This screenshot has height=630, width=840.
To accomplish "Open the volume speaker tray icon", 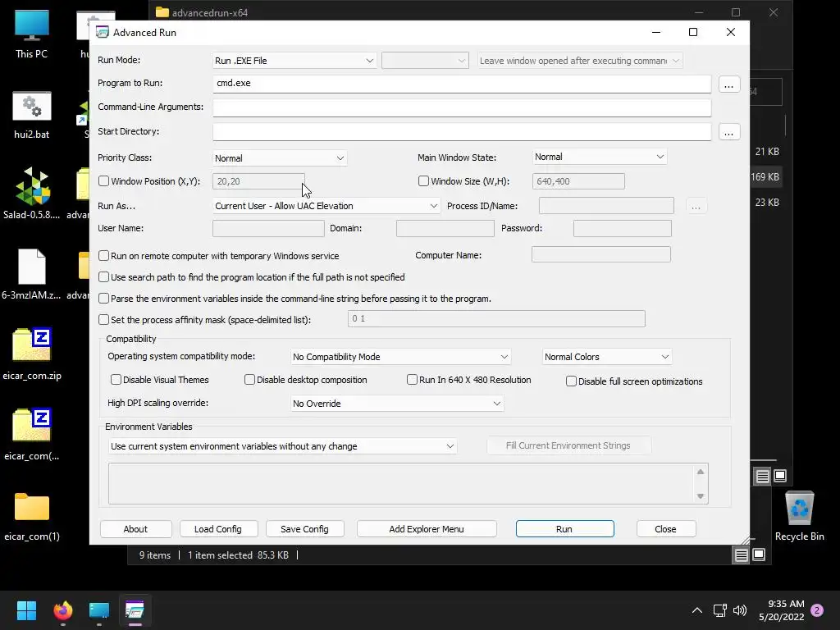I will coord(740,610).
